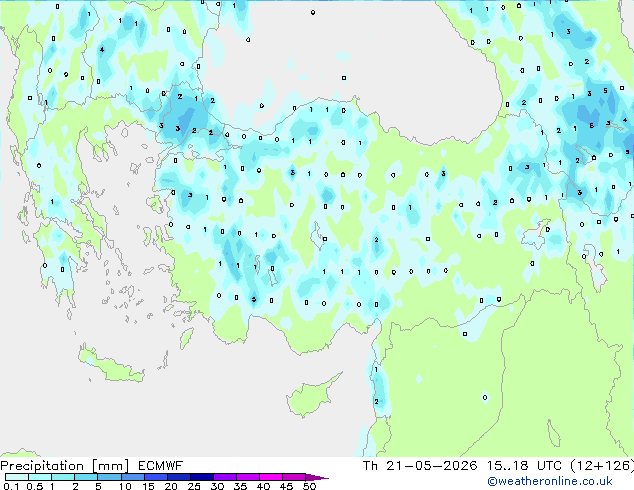Pick the 45–50 mm legend color swatch
This screenshot has height=490, width=634.
coord(294,477)
